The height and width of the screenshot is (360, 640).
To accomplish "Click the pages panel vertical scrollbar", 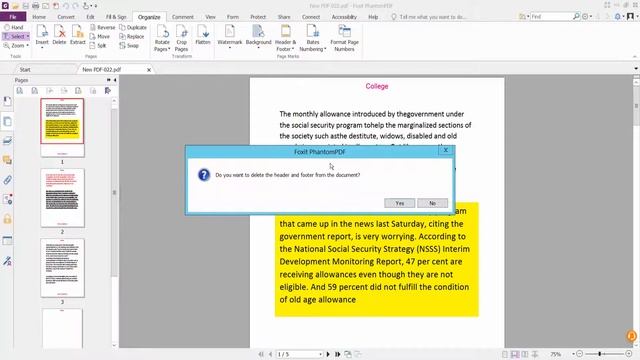I will [x=114, y=192].
